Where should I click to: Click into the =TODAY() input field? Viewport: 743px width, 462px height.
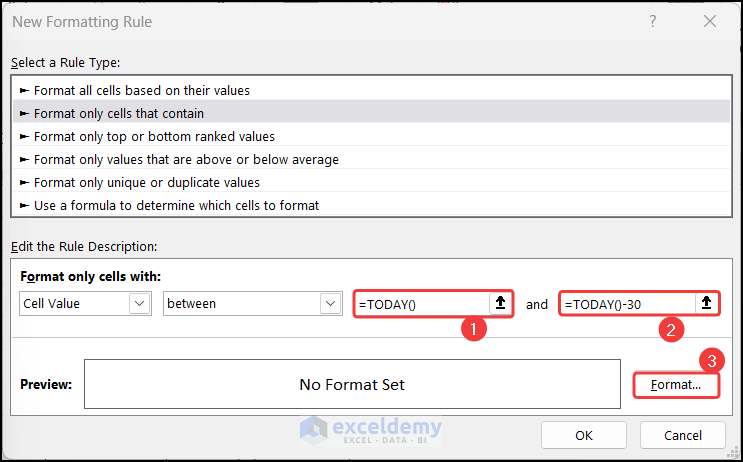point(422,304)
